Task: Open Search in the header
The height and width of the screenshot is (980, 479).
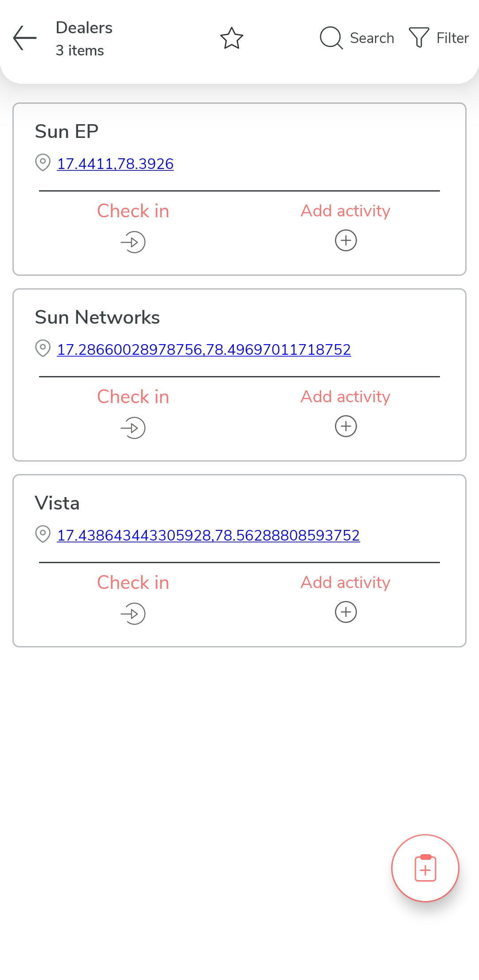Action: click(x=357, y=38)
